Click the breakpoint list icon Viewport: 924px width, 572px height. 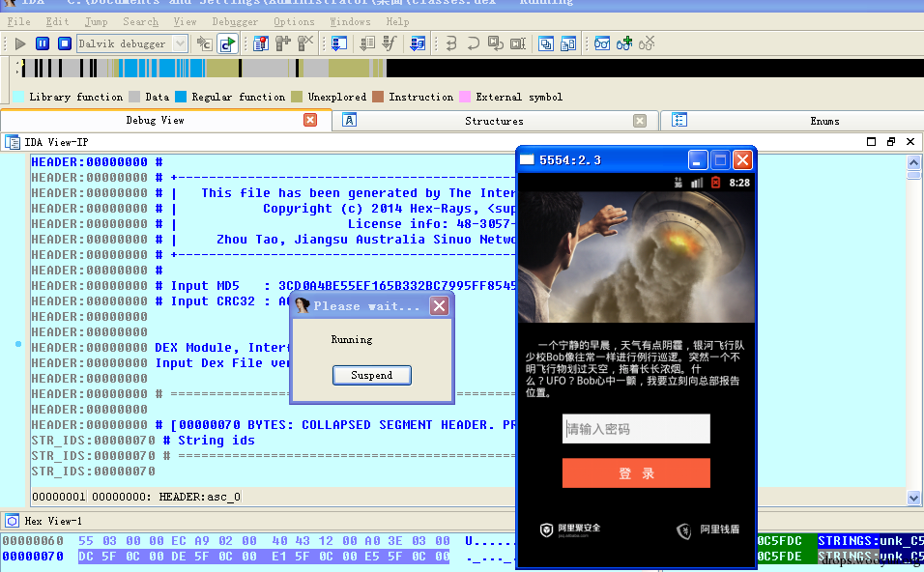pos(260,43)
